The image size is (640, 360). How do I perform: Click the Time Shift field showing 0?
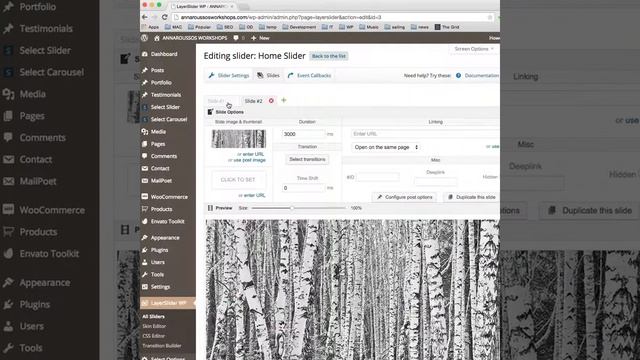click(x=303, y=188)
